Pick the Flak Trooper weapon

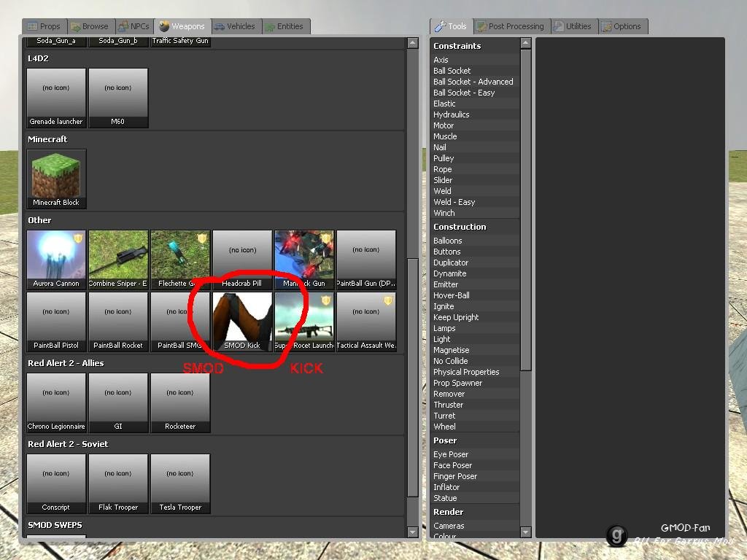(118, 483)
